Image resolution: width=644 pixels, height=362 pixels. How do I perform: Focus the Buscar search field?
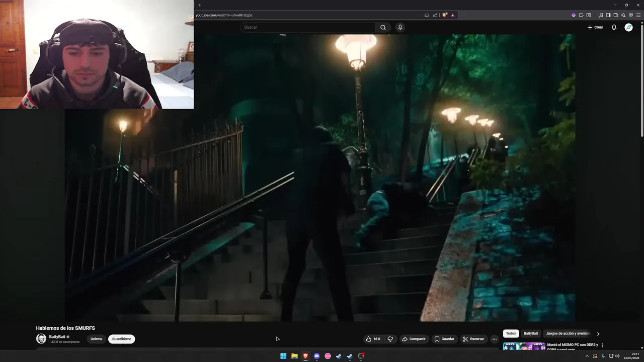click(307, 27)
